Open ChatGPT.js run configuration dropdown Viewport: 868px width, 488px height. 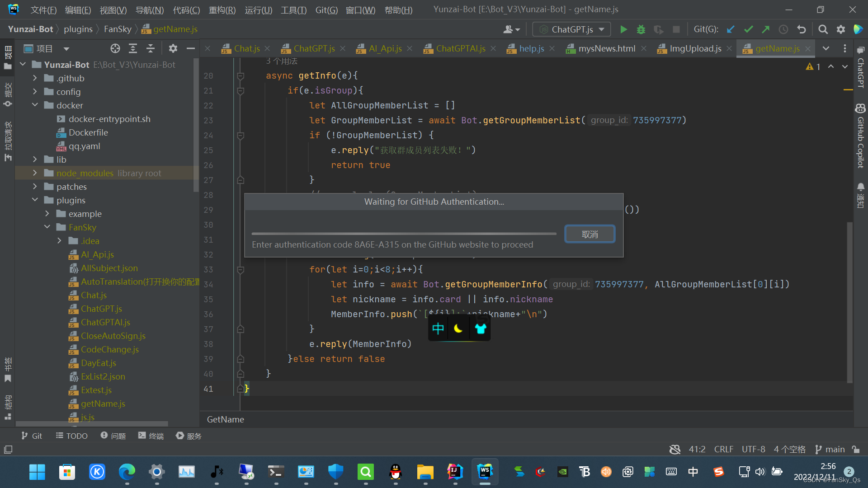coord(572,30)
